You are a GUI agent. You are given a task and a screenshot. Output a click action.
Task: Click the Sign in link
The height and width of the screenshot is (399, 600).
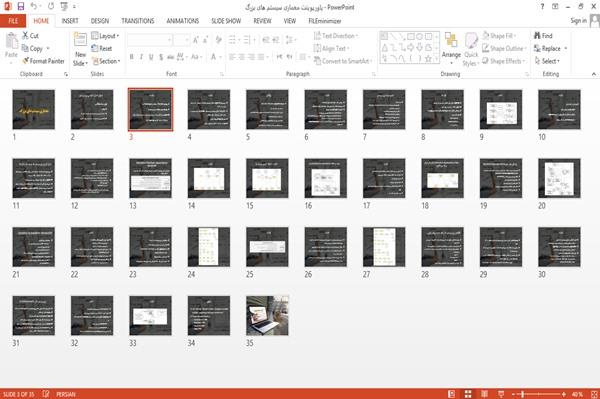tap(578, 21)
